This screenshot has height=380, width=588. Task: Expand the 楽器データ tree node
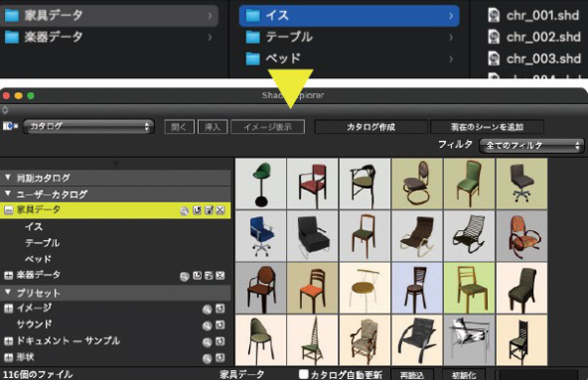click(8, 276)
